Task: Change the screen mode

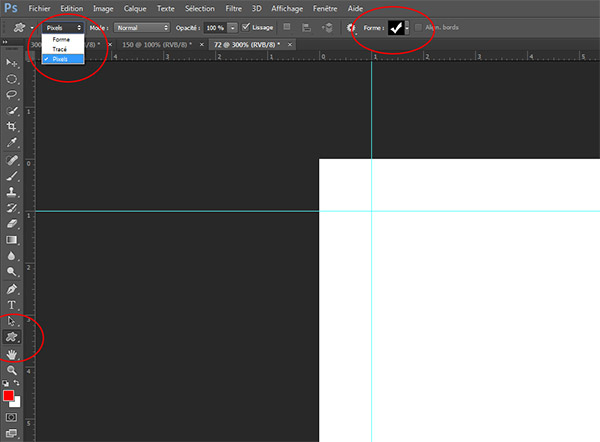Action: point(11,434)
